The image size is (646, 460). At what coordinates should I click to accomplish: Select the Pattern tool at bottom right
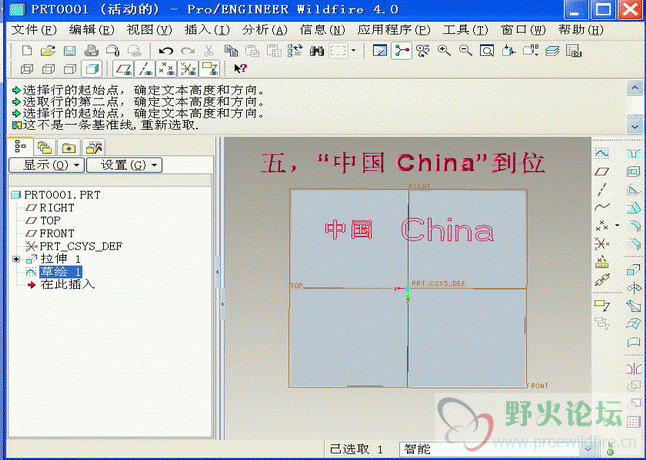tap(633, 422)
